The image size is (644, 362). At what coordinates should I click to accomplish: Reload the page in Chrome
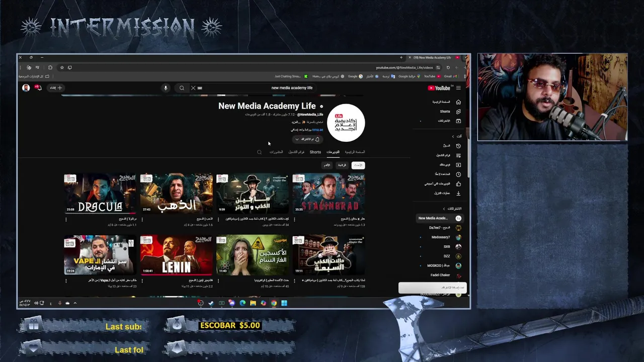pos(448,67)
